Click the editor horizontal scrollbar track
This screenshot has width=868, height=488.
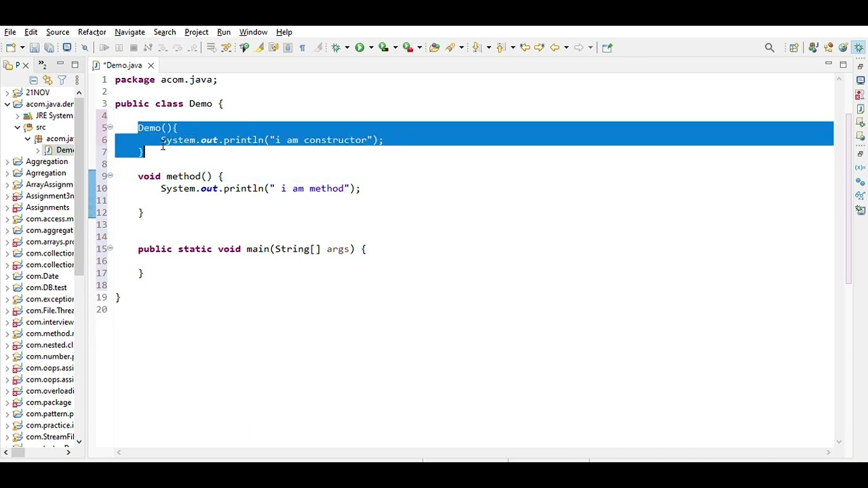point(473,453)
